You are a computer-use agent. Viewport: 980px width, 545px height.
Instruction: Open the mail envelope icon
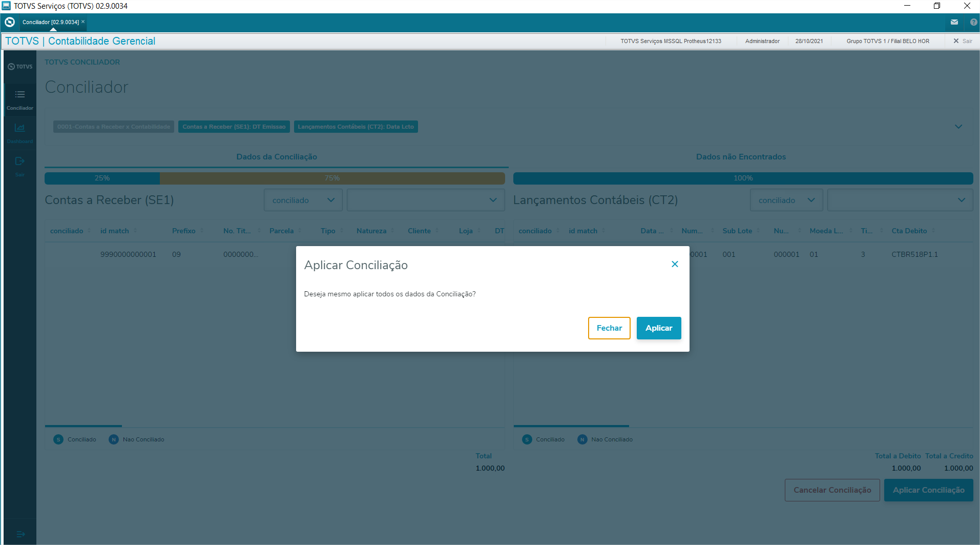[954, 22]
